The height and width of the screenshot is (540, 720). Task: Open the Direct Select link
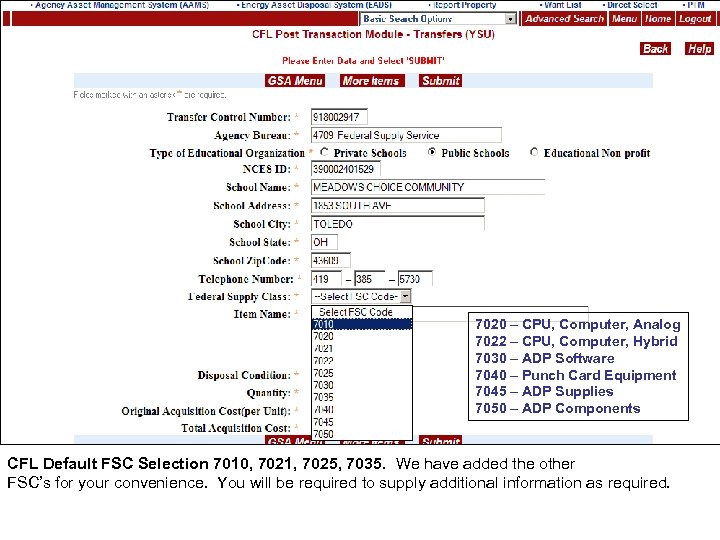pos(632,5)
